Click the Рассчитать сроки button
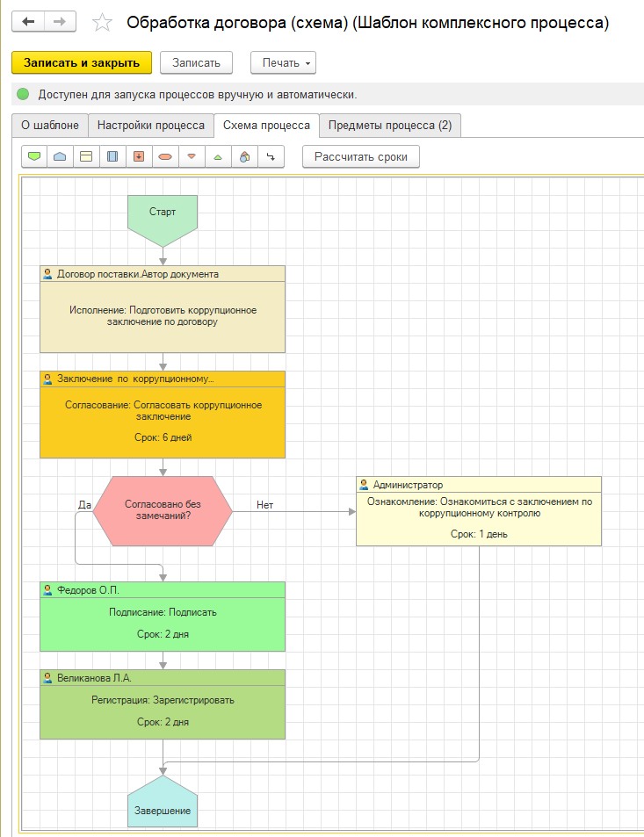 (361, 156)
